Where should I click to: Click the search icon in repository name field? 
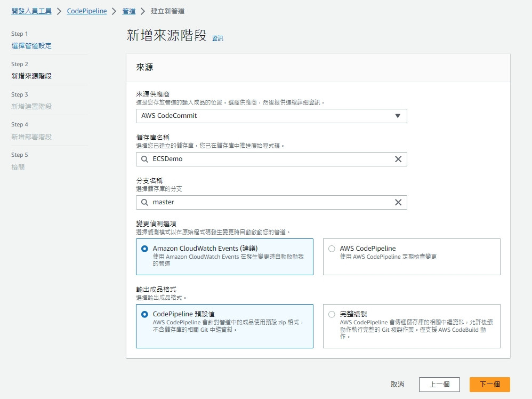click(x=144, y=159)
